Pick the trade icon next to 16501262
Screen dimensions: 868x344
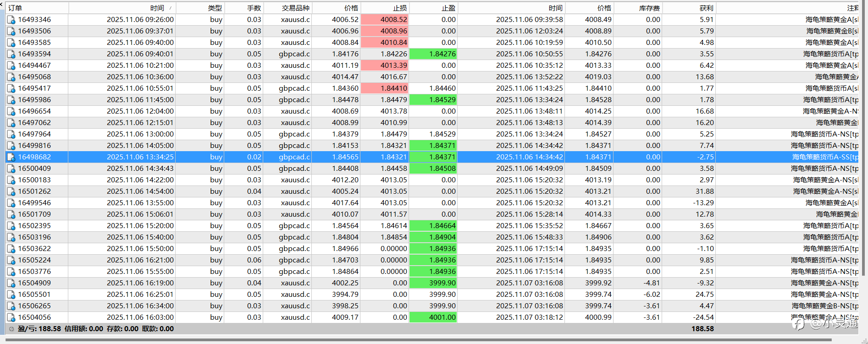point(11,191)
